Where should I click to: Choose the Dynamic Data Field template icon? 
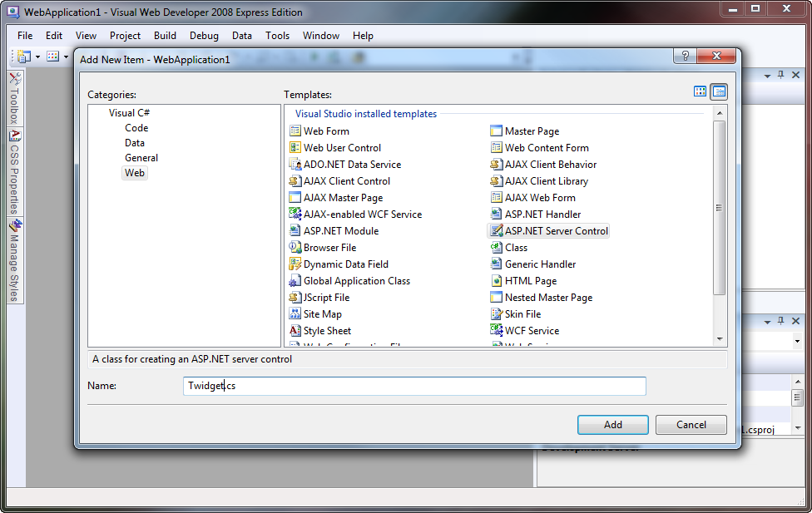pos(295,264)
